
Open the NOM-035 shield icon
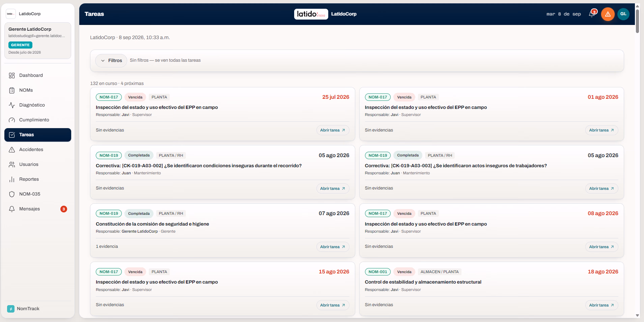point(12,194)
